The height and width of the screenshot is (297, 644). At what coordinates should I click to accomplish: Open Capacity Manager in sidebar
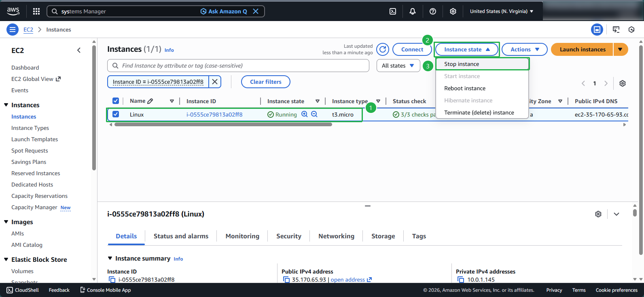point(34,207)
